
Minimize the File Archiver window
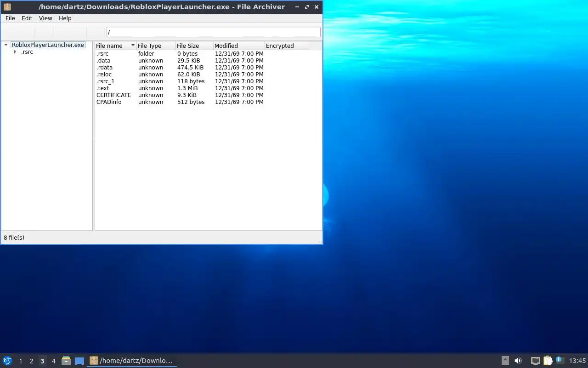pyautogui.click(x=297, y=7)
